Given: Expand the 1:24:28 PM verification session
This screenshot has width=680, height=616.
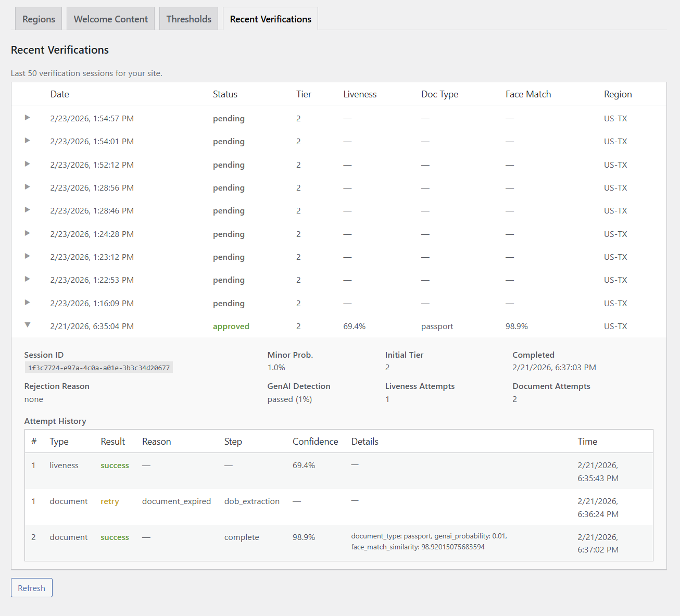Looking at the screenshot, I should point(28,234).
